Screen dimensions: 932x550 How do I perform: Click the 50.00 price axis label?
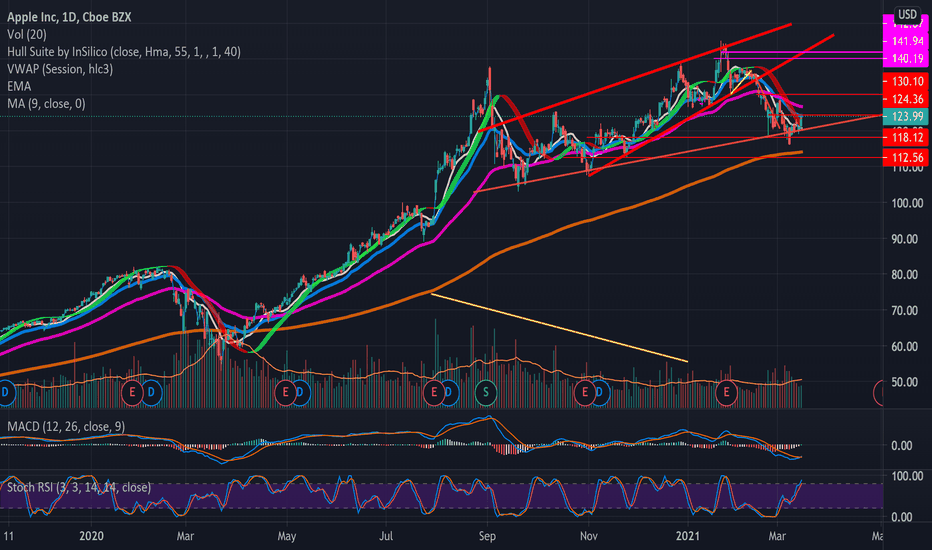click(x=907, y=382)
